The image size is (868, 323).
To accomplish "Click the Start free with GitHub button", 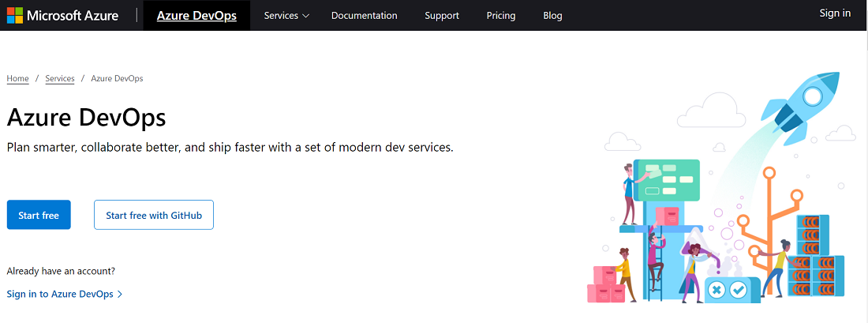I will click(x=154, y=215).
